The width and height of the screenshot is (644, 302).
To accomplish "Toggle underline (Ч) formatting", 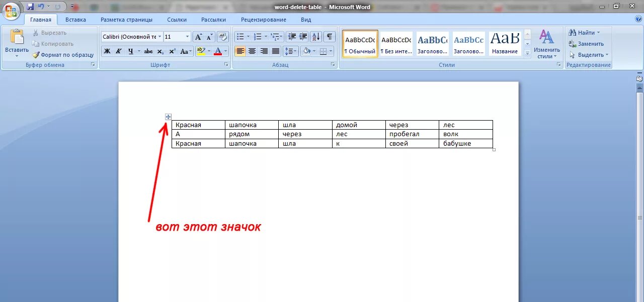I will click(x=130, y=51).
